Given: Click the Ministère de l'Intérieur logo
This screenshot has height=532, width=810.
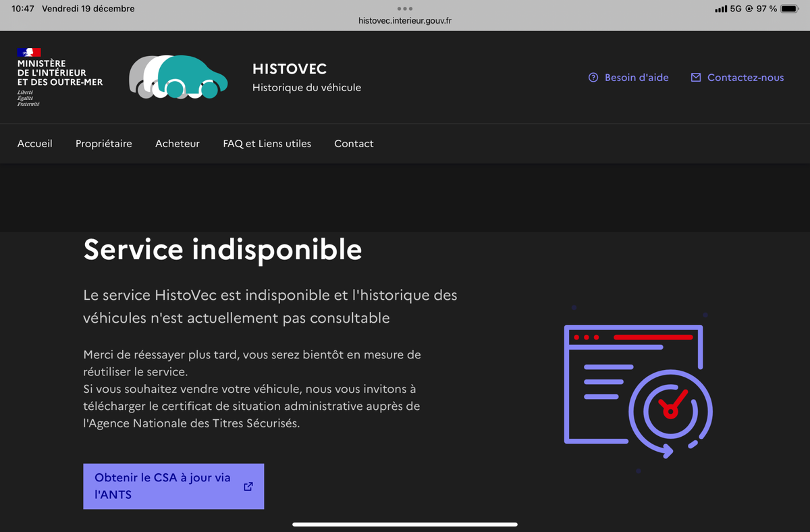Looking at the screenshot, I should (x=59, y=77).
